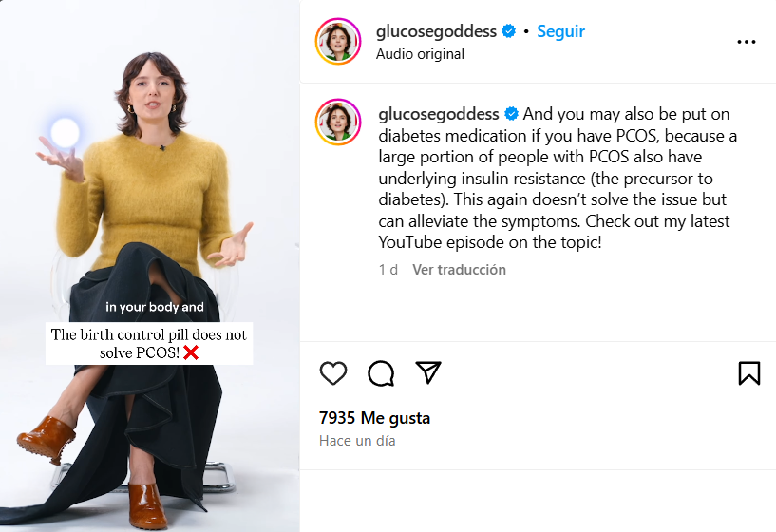Open header profile picture story ring
Viewport: 776px width, 532px height.
point(338,41)
